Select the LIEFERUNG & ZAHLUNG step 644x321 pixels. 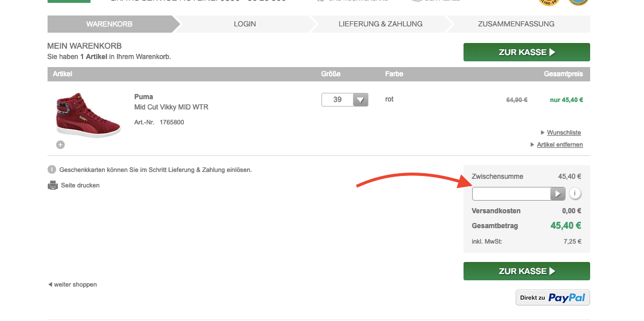tap(380, 24)
